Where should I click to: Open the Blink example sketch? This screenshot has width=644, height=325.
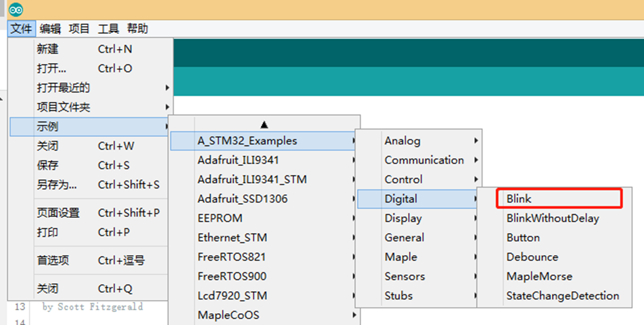(x=554, y=199)
